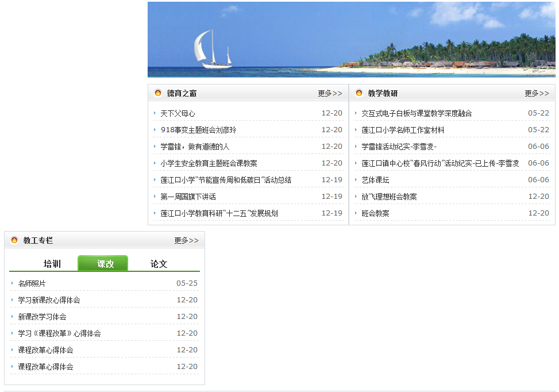Expand 更多>> in 德育之窗 section
559x392 pixels.
(330, 93)
